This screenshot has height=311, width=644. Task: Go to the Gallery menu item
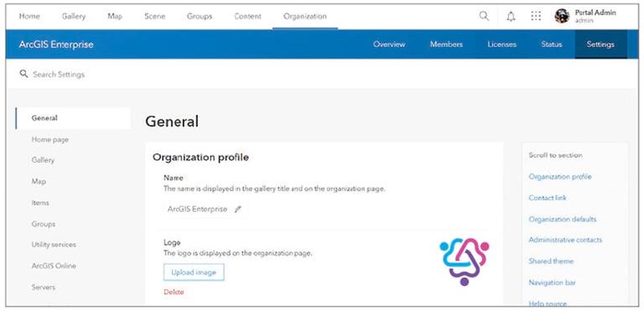[x=74, y=17]
